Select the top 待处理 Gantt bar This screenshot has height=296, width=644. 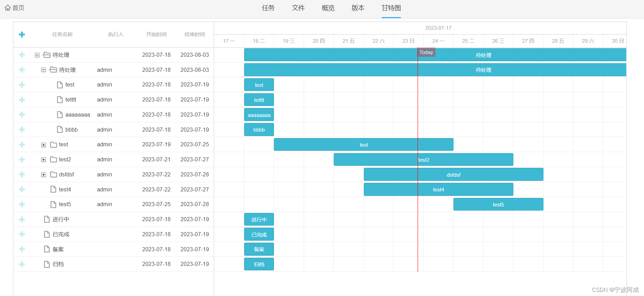[435, 55]
